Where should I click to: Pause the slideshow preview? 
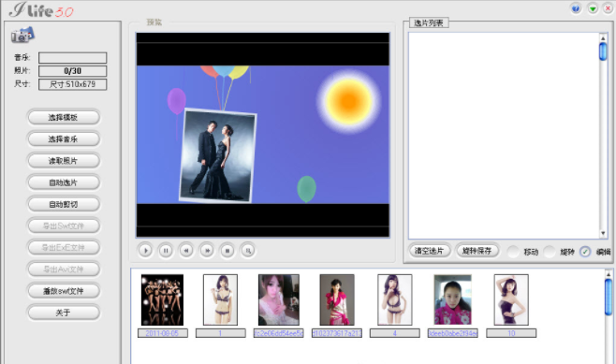[166, 250]
